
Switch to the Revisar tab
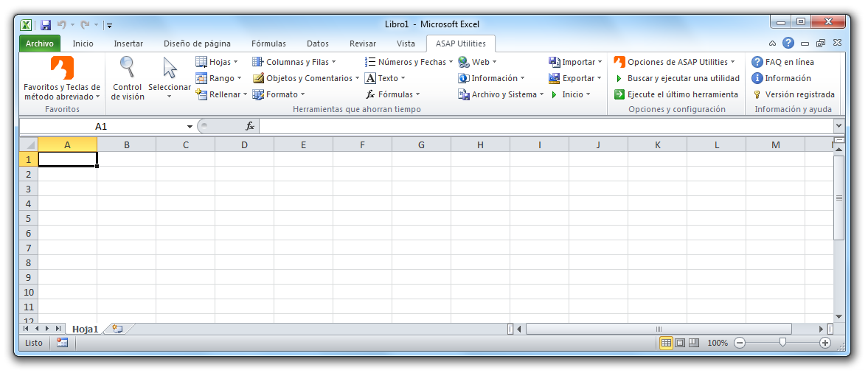click(363, 43)
